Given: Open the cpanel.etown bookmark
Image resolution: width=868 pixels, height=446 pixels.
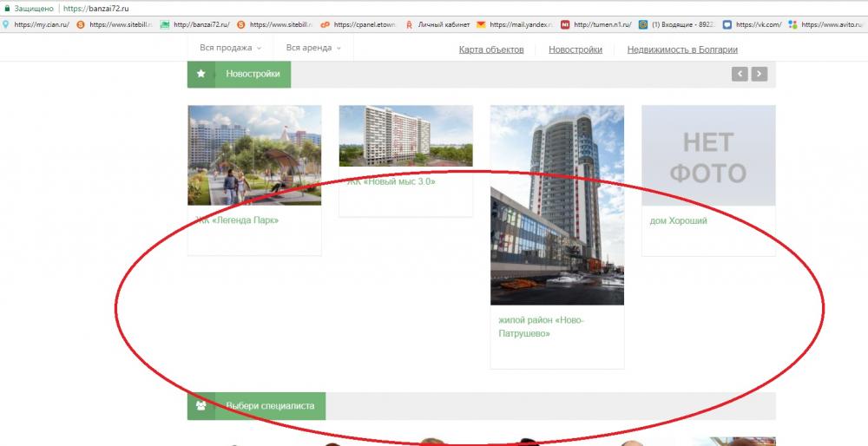Looking at the screenshot, I should 365,24.
